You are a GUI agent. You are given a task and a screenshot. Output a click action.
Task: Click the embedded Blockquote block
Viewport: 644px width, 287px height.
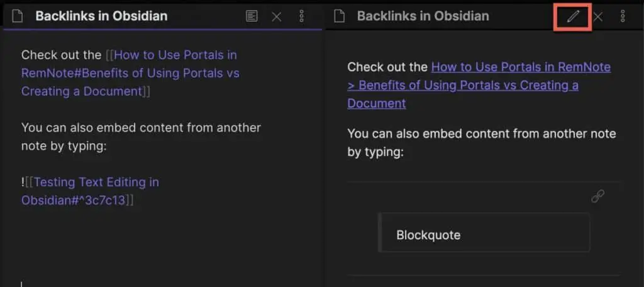484,232
